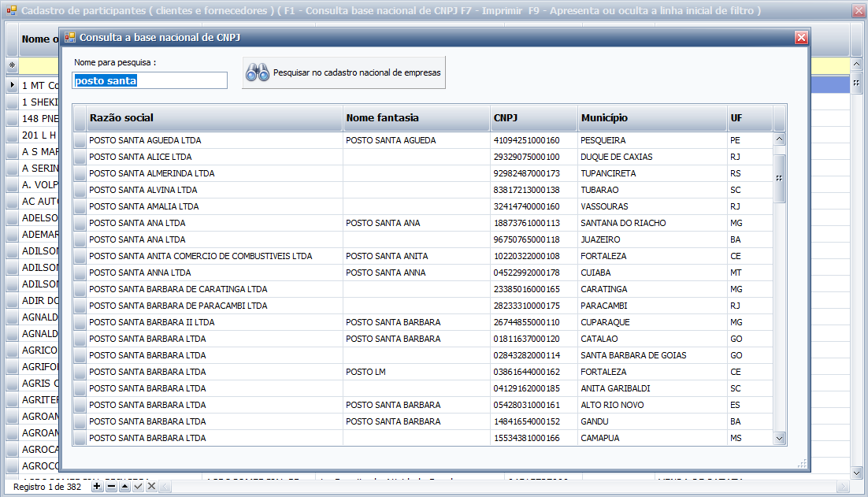Image resolution: width=868 pixels, height=497 pixels.
Task: Click the CNPJ dialog title bar icon
Action: point(70,37)
